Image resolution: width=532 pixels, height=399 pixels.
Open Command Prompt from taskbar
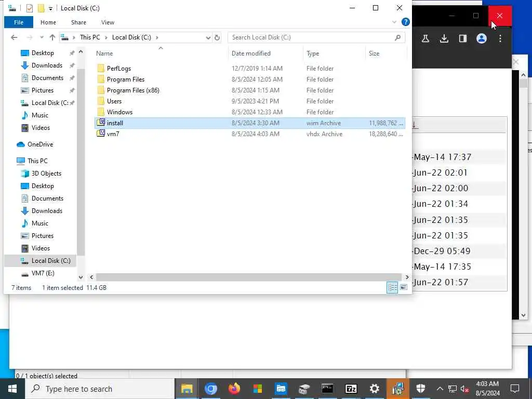click(x=327, y=389)
